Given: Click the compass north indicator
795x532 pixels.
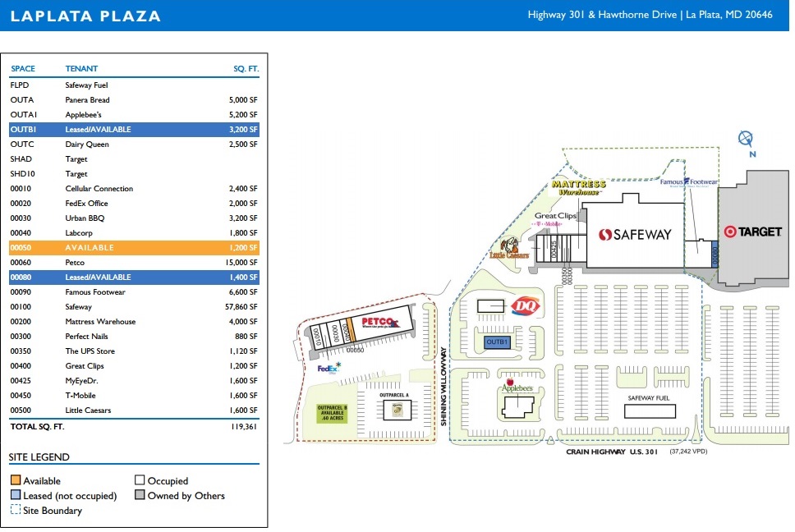Looking at the screenshot, I should [744, 136].
